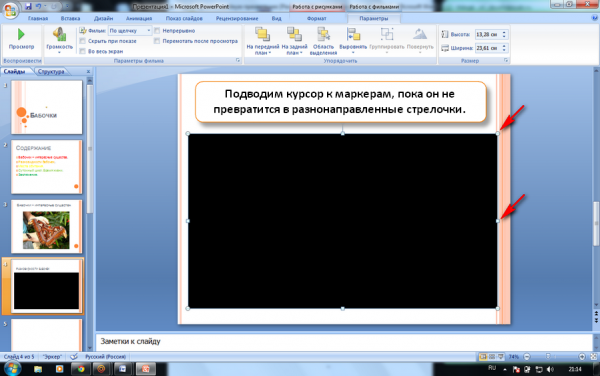
Task: Open the Office button menu
Action: click(10, 10)
